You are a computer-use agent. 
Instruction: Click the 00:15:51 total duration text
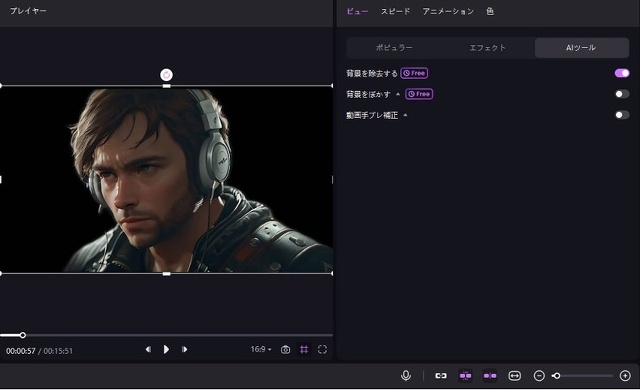pos(58,351)
